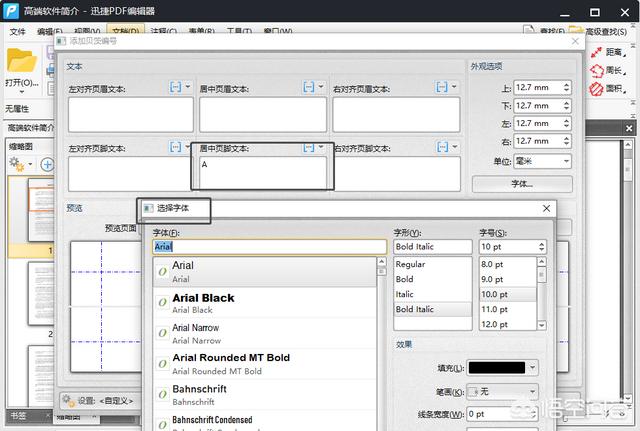The image size is (640, 431).
Task: Select 9.0 pt font size
Action: pos(508,279)
